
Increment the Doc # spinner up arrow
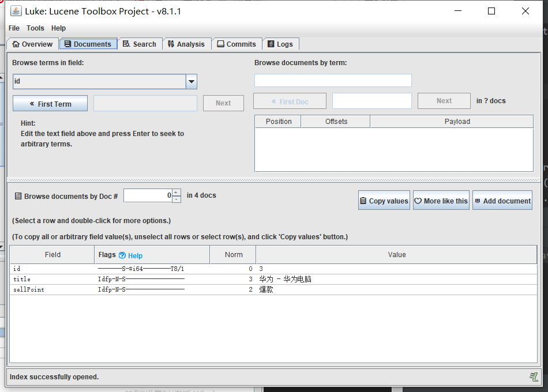(x=177, y=193)
